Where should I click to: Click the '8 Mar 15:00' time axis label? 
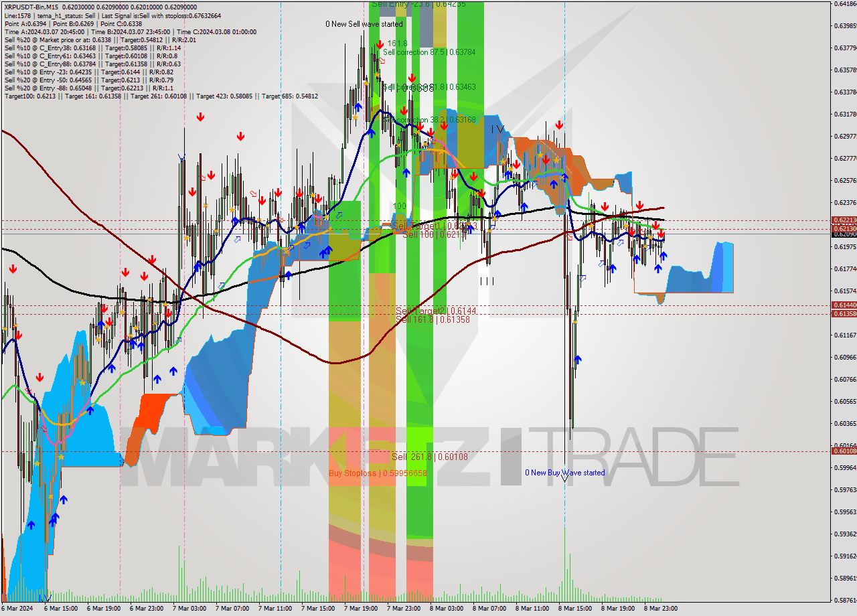(x=576, y=609)
